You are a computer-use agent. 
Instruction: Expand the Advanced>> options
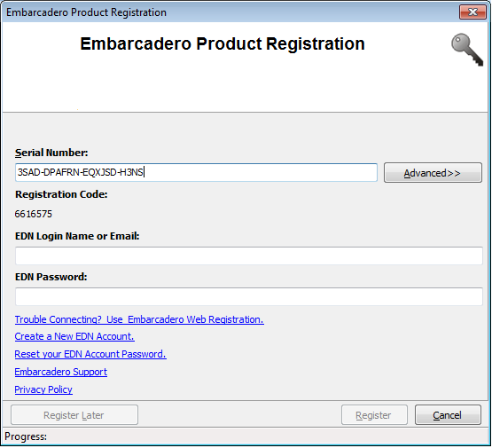(x=433, y=173)
